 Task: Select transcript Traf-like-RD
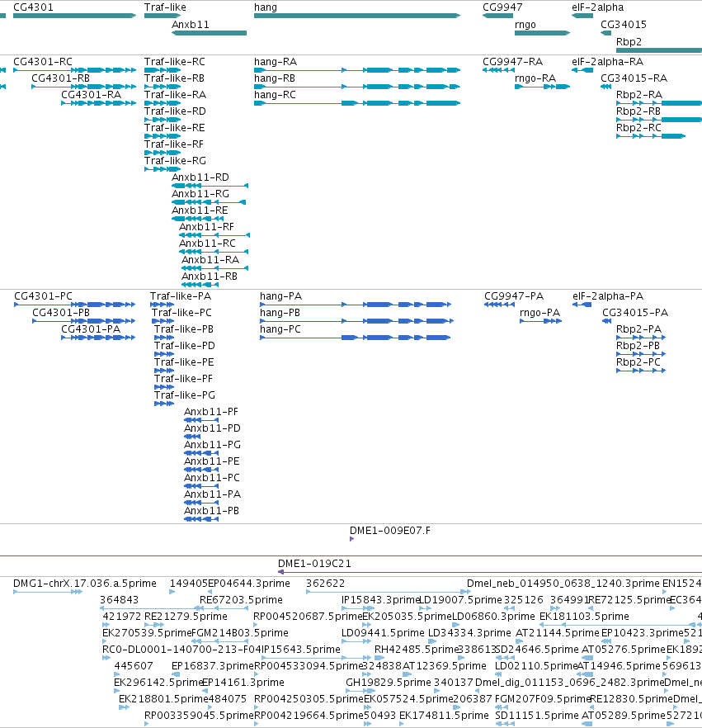[163, 120]
